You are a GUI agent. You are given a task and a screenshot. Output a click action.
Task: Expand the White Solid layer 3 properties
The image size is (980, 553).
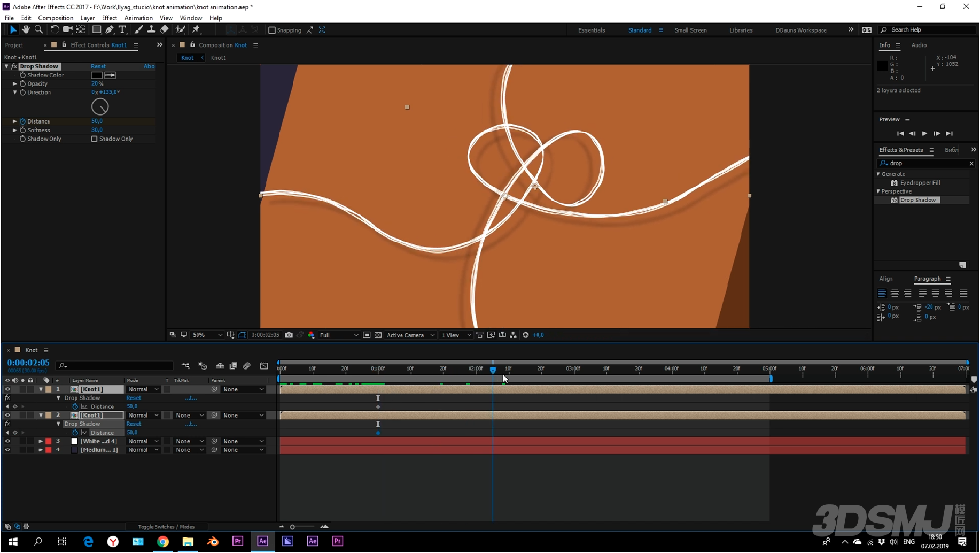tap(41, 442)
